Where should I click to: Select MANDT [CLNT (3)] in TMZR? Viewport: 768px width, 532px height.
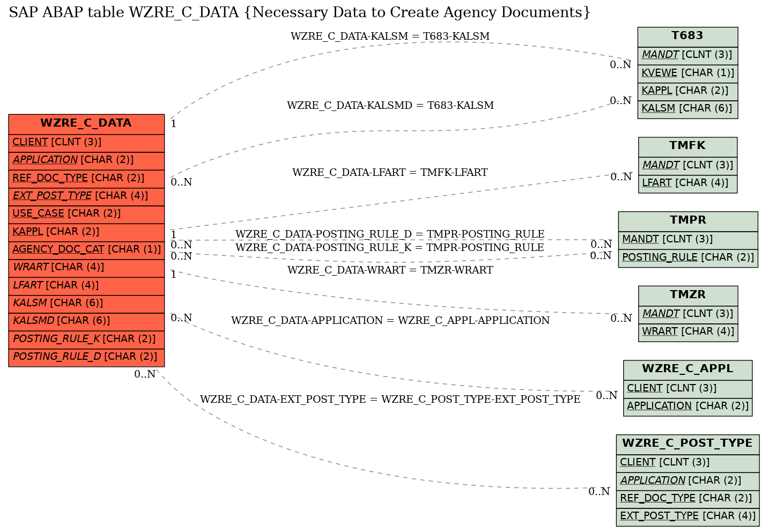688,314
